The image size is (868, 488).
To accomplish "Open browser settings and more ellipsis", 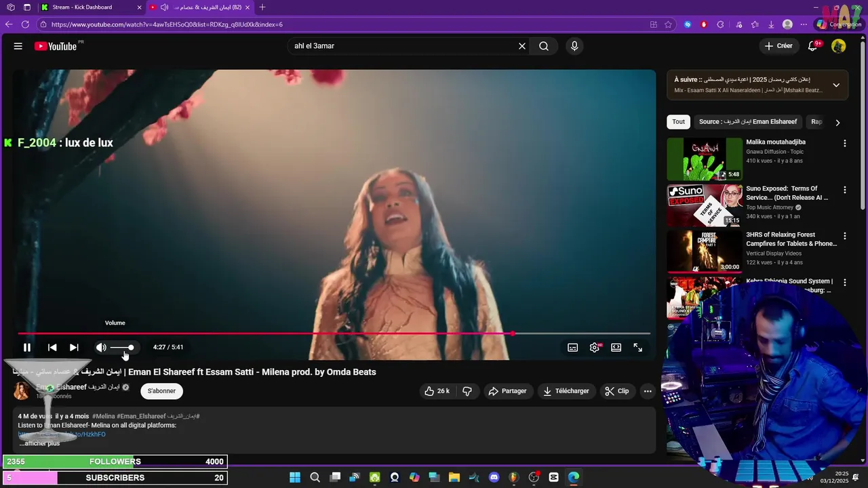I will tap(804, 24).
